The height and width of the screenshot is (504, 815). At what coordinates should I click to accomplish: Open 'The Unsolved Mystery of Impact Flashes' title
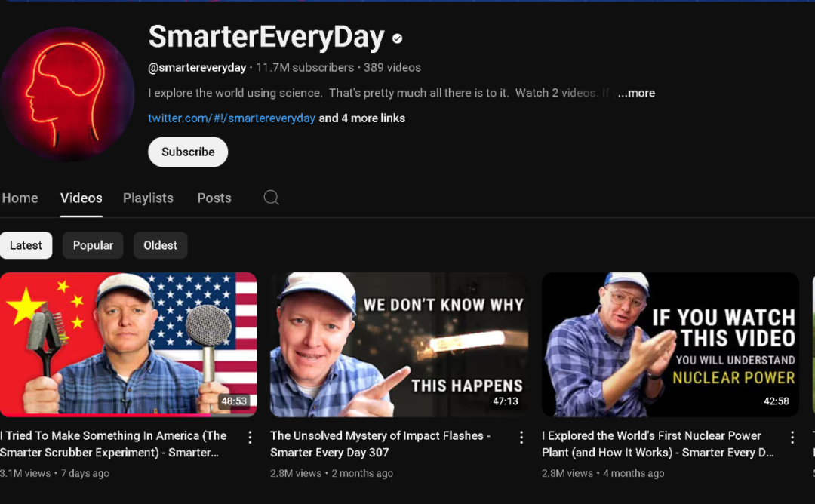pos(380,444)
